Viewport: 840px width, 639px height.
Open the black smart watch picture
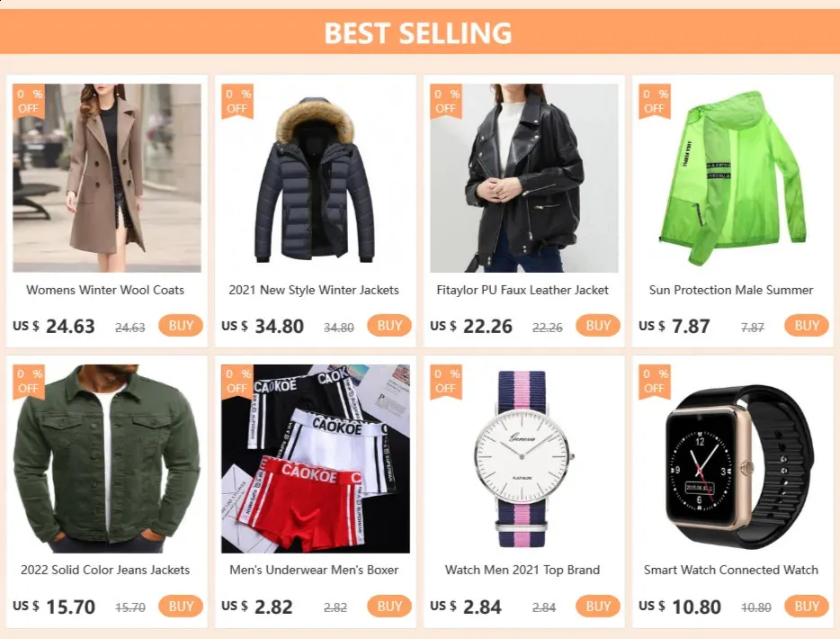732,459
